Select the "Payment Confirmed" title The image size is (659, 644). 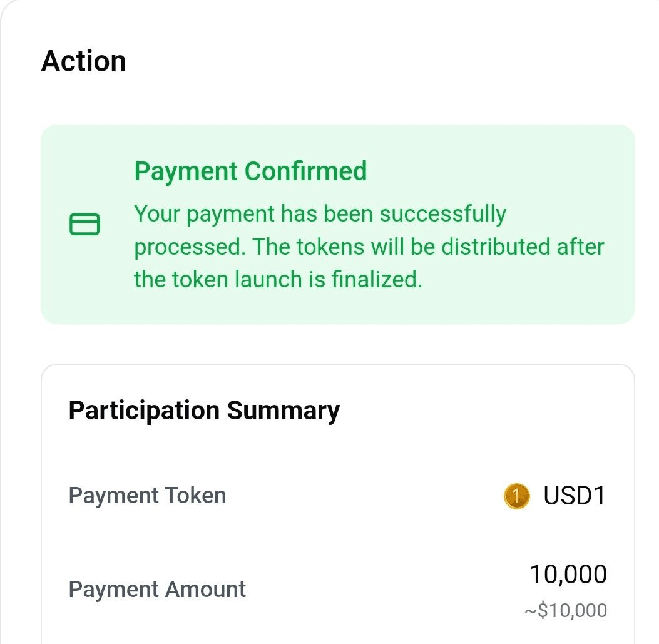[x=250, y=171]
